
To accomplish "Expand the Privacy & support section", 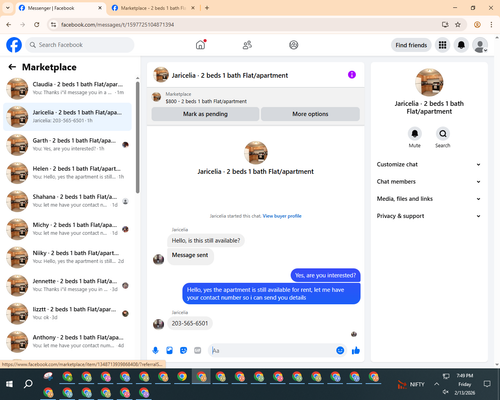I will (x=429, y=216).
